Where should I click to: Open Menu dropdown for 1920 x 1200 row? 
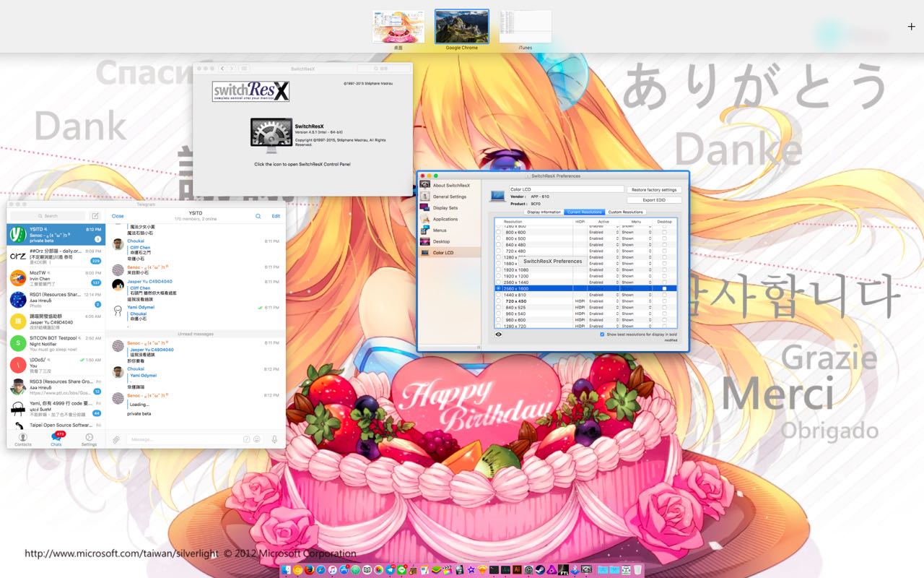coord(636,276)
